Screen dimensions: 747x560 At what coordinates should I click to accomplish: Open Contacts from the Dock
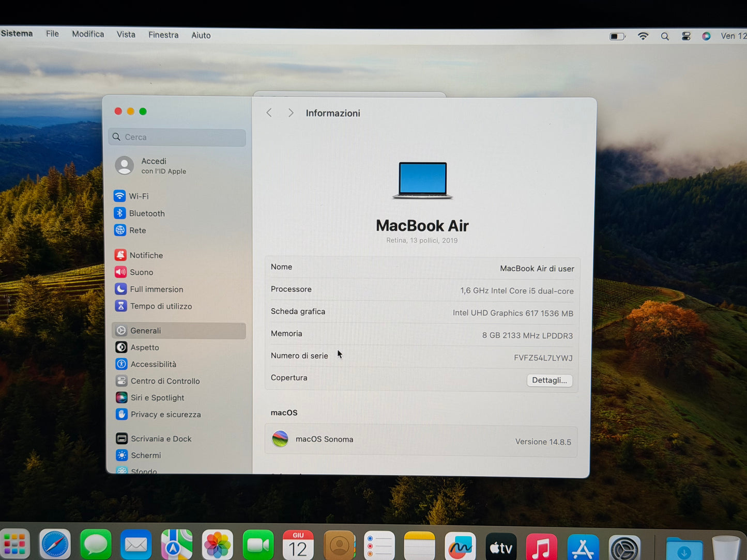point(339,546)
